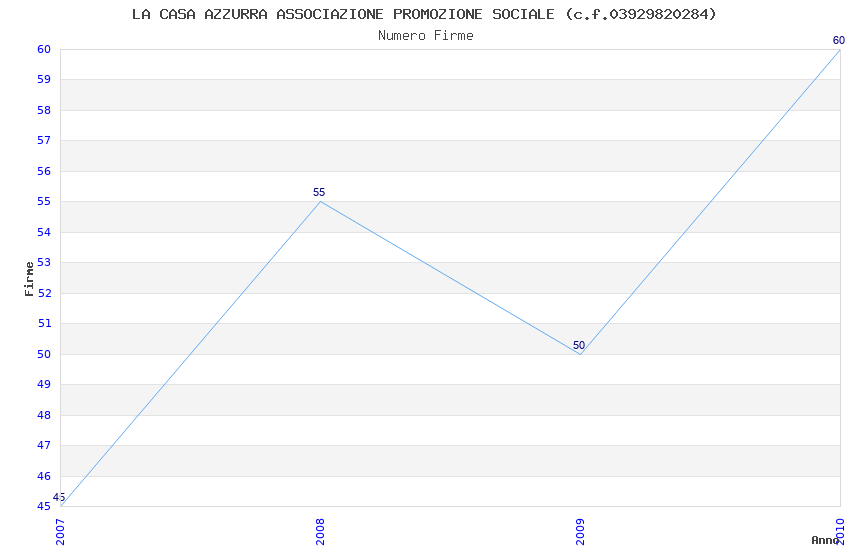Click the data label 55 above 2008 point
Image resolution: width=850 pixels, height=550 pixels.
tap(319, 192)
